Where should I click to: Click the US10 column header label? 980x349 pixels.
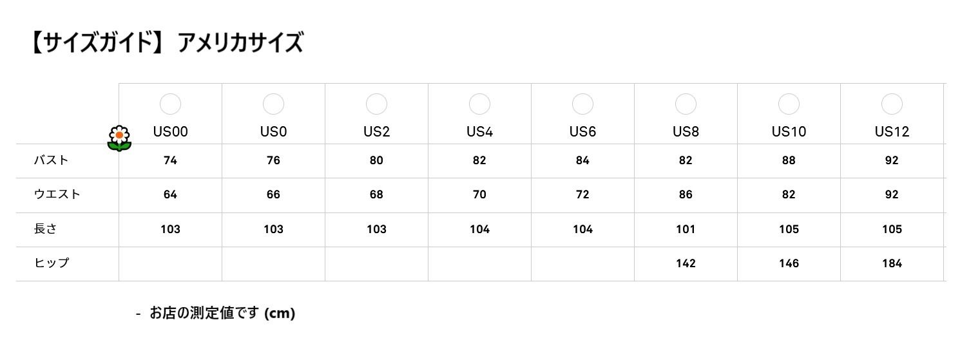point(789,132)
